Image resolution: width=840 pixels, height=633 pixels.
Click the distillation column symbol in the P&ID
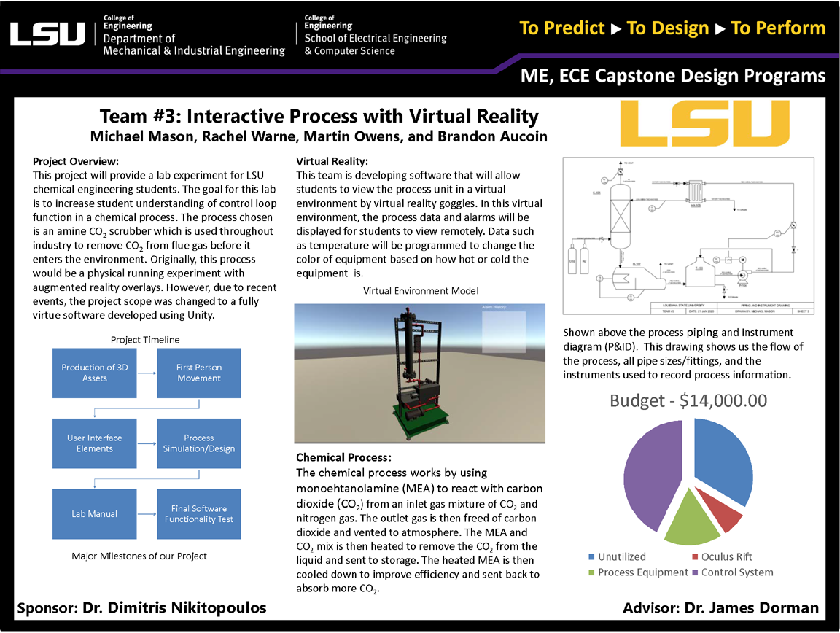(x=621, y=215)
